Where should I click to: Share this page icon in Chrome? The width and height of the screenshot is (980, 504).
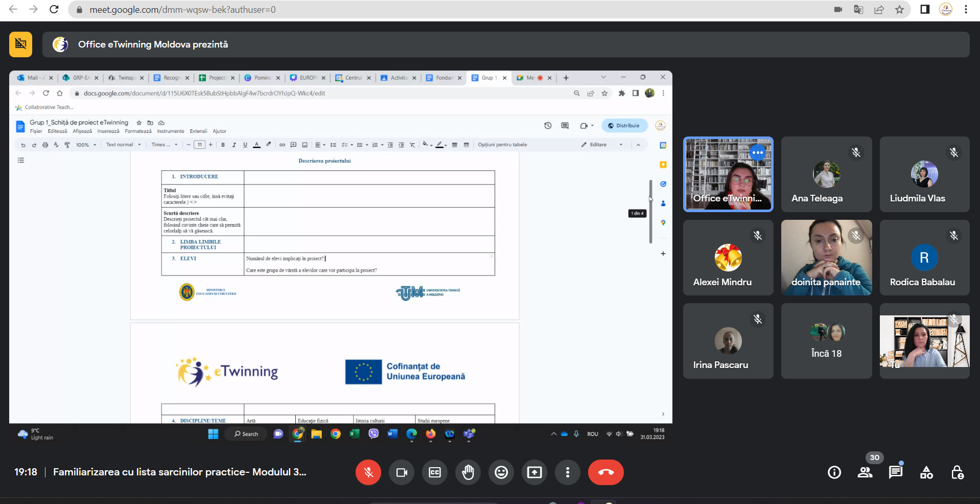879,10
